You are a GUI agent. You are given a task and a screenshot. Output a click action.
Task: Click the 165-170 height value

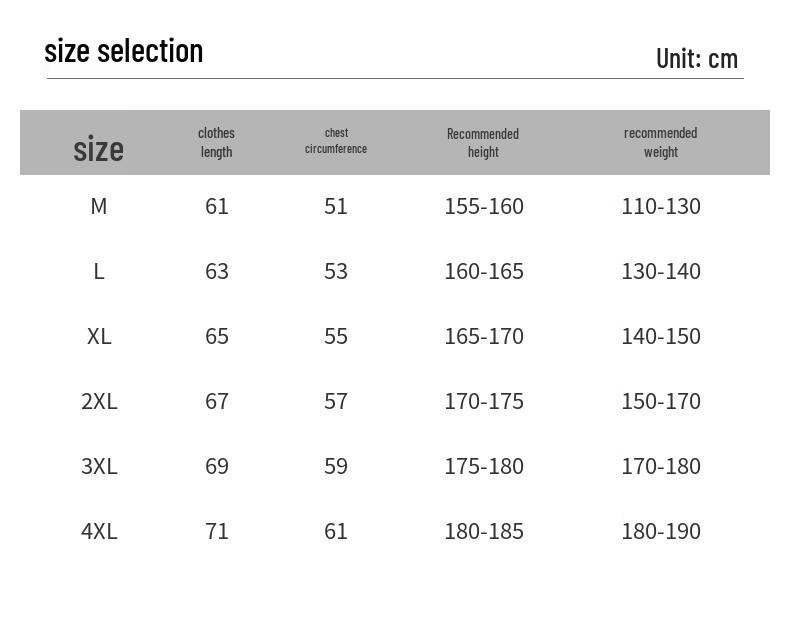pos(484,336)
